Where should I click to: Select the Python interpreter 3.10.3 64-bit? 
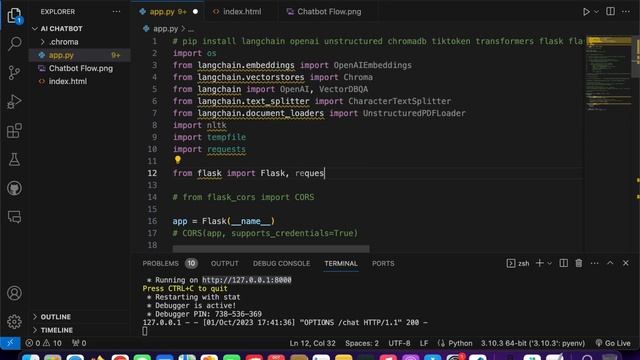533,343
